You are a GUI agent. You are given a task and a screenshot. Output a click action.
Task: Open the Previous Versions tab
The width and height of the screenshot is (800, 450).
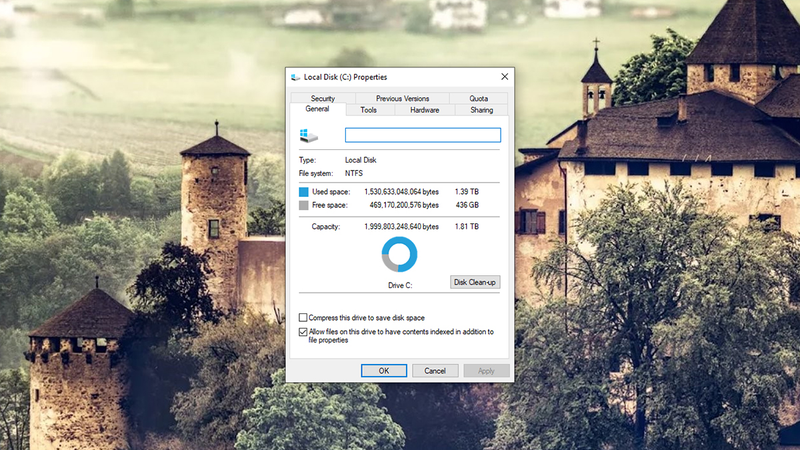pos(403,98)
